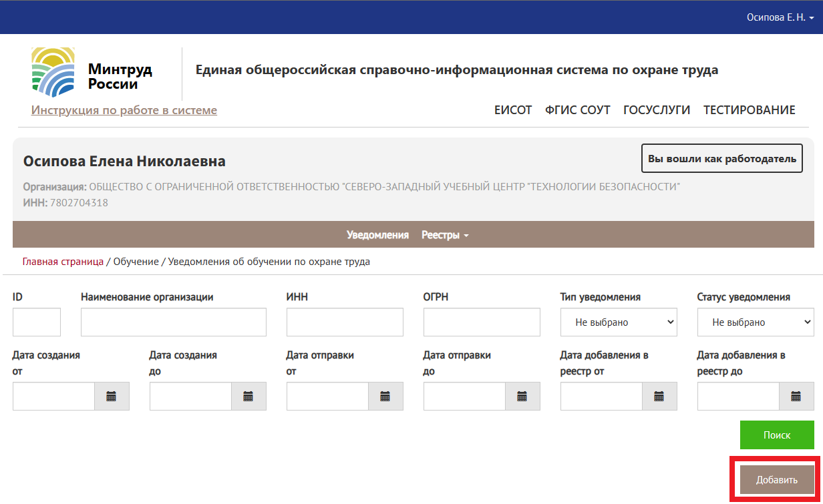Open the ГОСУСЛУГИ navigation link
823x504 pixels.
tap(657, 110)
